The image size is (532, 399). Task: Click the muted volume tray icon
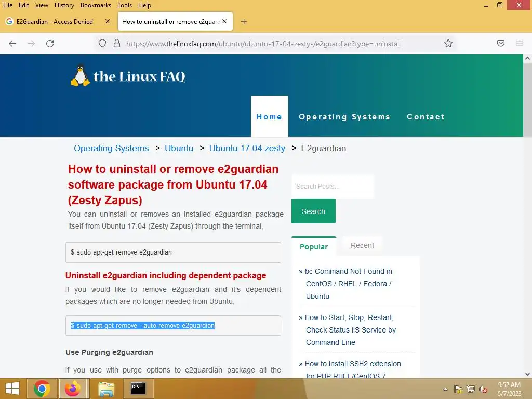[483, 389]
